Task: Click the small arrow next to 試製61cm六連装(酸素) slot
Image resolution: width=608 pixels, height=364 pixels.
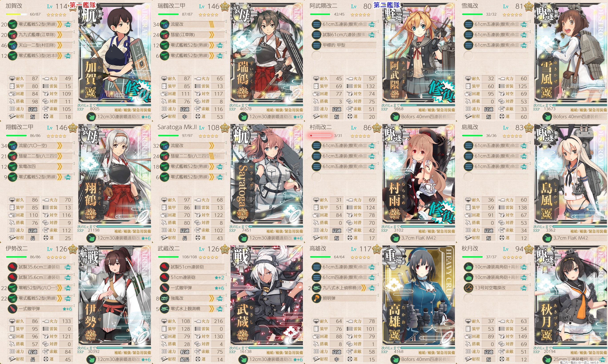Action: 378,32
